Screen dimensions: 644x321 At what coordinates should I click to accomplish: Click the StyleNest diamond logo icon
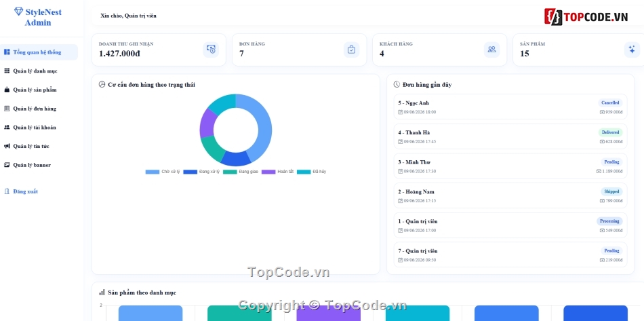18,12
